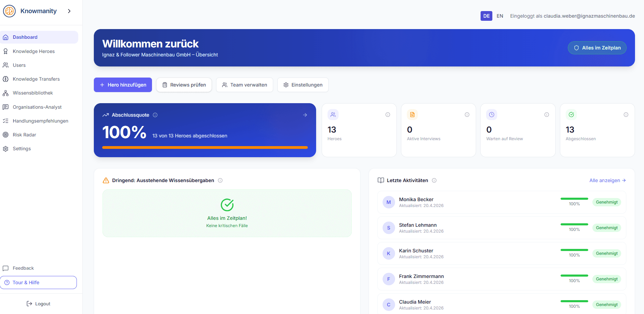Click the Risk Radar target icon

(x=6, y=135)
